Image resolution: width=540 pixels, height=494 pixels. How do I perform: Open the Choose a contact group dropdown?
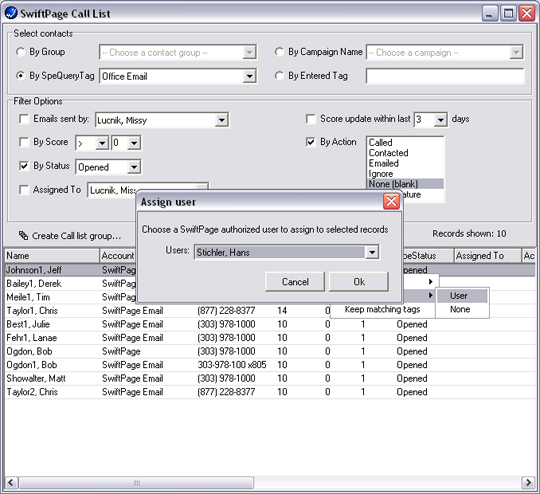tap(249, 53)
